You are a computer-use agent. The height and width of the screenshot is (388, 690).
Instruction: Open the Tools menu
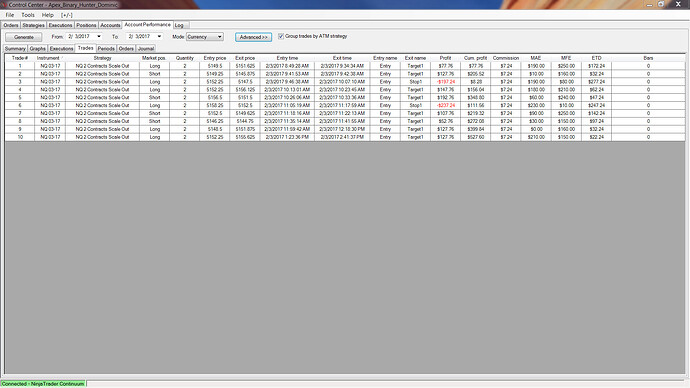pos(28,15)
